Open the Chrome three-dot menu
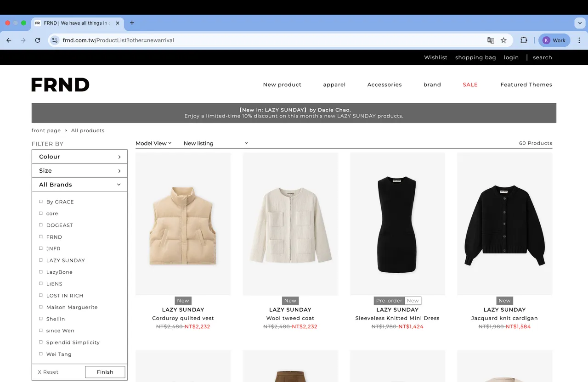Viewport: 588px width, 382px height. 579,40
